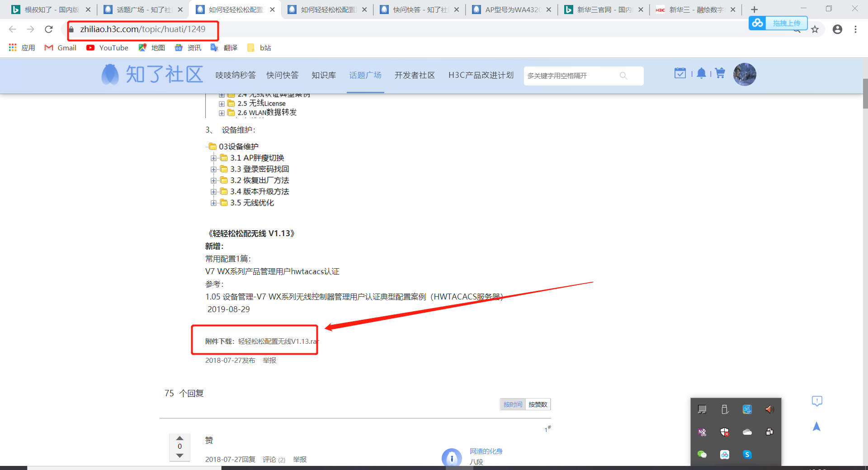Downvote the first reply
Viewport: 868px width, 470px height.
click(179, 456)
